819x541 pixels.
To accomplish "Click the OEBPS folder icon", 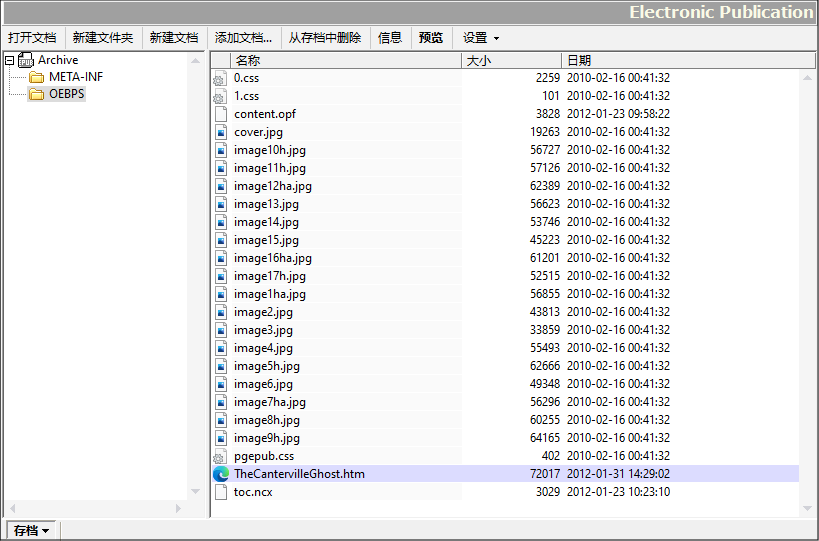I will click(x=37, y=94).
